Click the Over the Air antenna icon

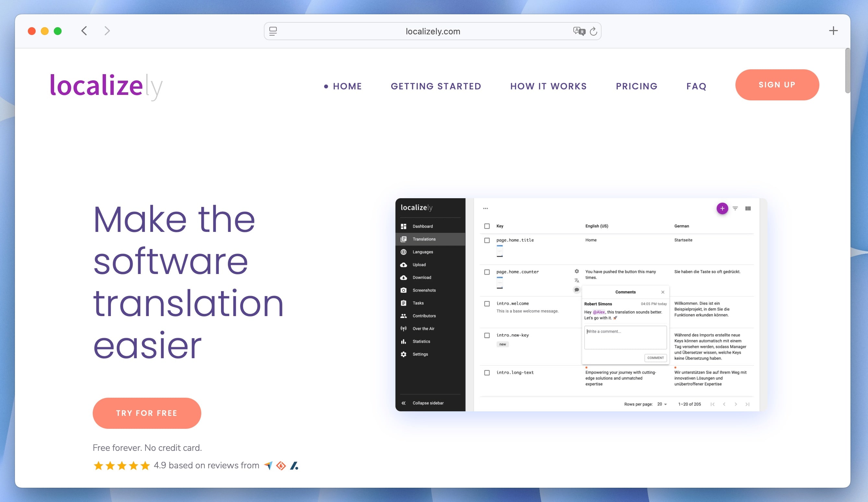click(403, 328)
